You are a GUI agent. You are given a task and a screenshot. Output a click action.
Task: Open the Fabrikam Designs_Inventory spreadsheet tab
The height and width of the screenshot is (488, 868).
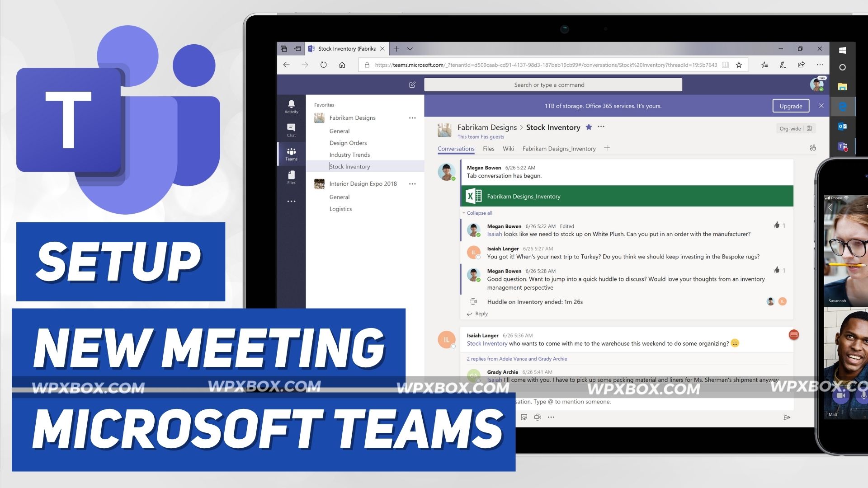click(x=559, y=148)
